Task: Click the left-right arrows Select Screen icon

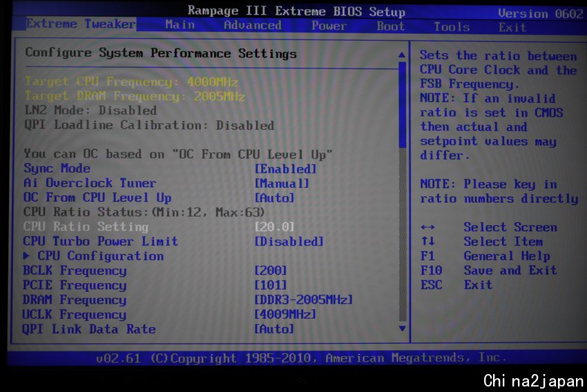Action: click(x=427, y=227)
